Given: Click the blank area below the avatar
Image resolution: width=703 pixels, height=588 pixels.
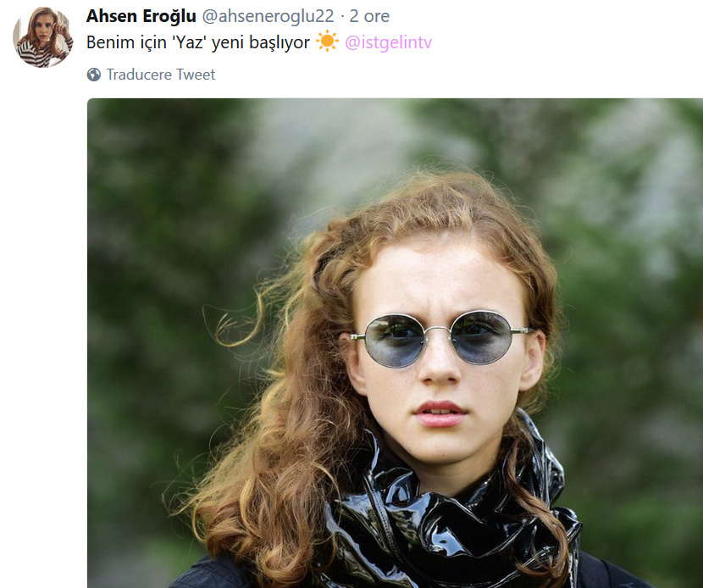Looking at the screenshot, I should click(x=43, y=314).
